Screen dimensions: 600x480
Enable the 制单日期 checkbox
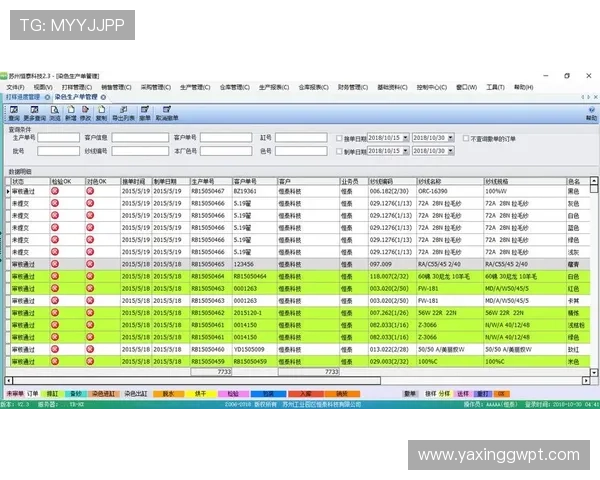pyautogui.click(x=340, y=151)
